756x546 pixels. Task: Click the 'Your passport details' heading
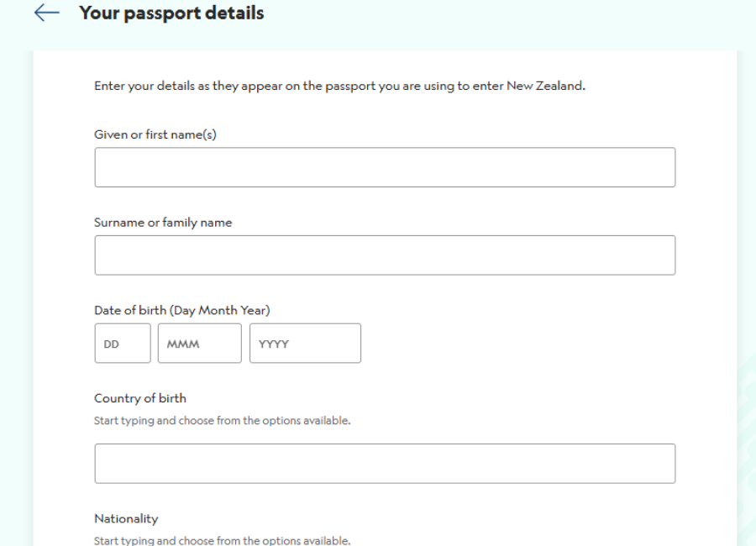coord(171,13)
